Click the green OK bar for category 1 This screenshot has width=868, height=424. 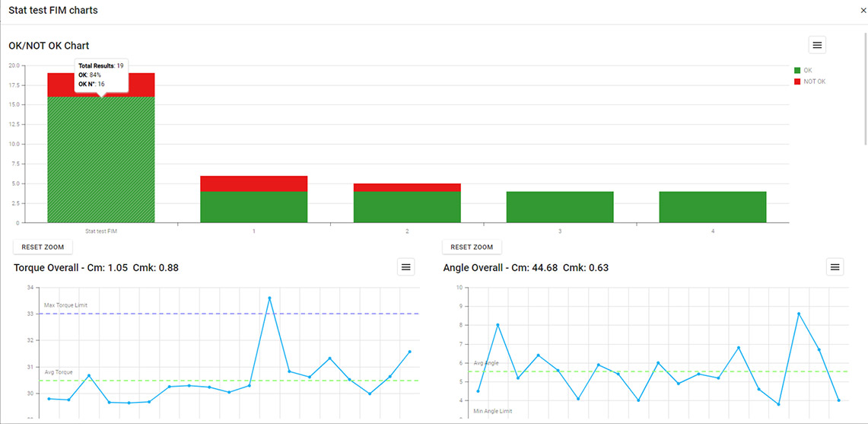(x=253, y=206)
